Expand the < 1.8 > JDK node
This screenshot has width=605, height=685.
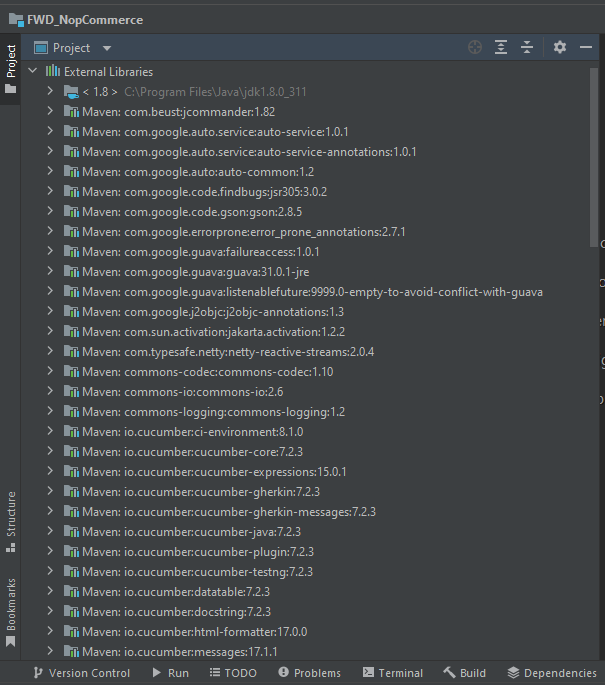pyautogui.click(x=50, y=91)
